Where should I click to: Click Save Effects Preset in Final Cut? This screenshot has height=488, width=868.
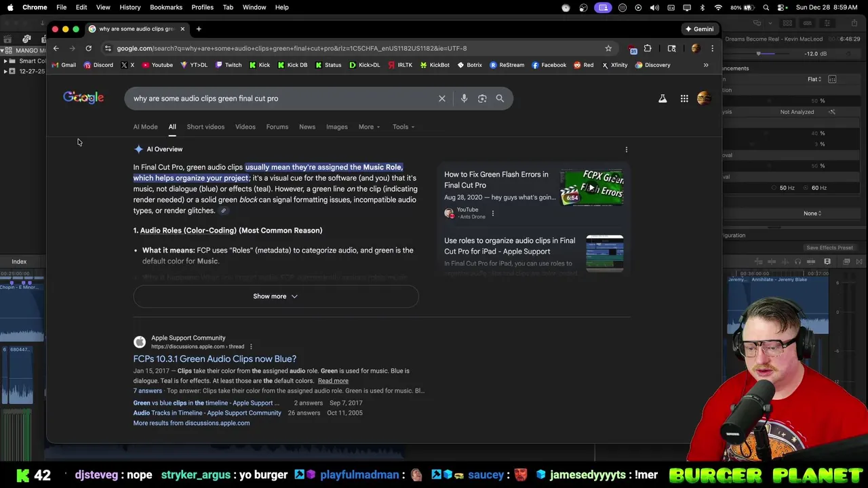829,248
